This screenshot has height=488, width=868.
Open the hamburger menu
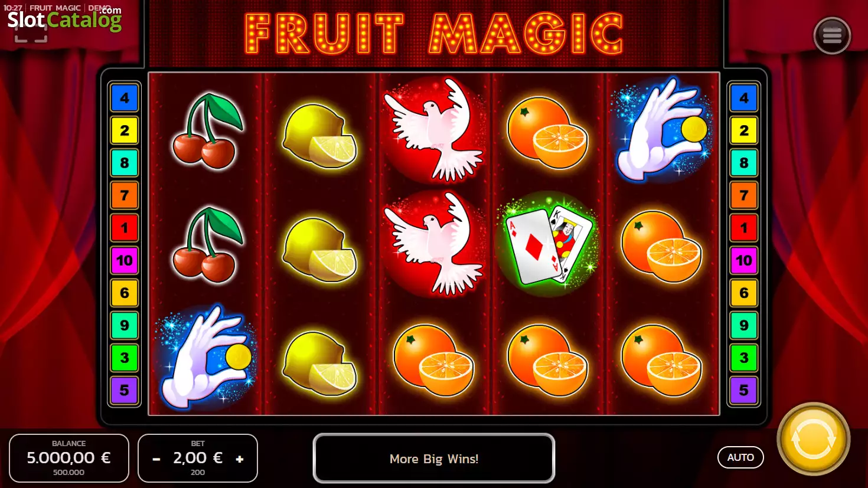831,36
